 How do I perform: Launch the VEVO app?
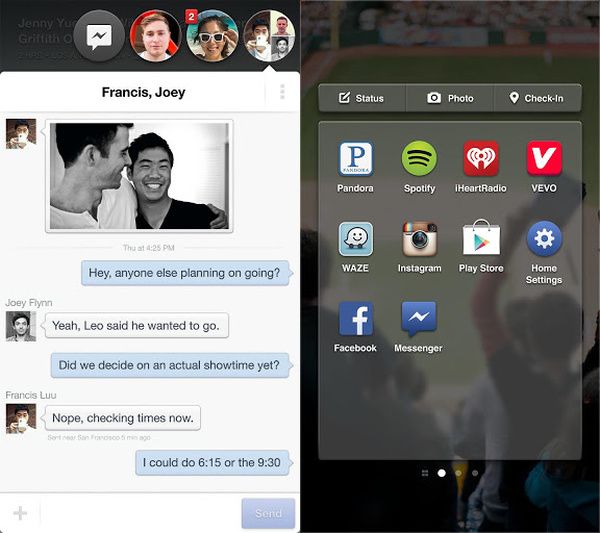coord(544,160)
